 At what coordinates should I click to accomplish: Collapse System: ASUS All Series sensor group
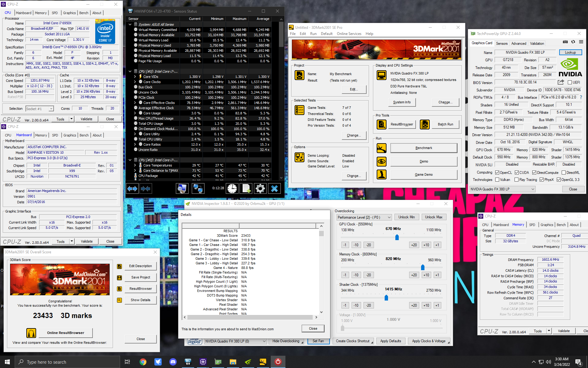[130, 25]
